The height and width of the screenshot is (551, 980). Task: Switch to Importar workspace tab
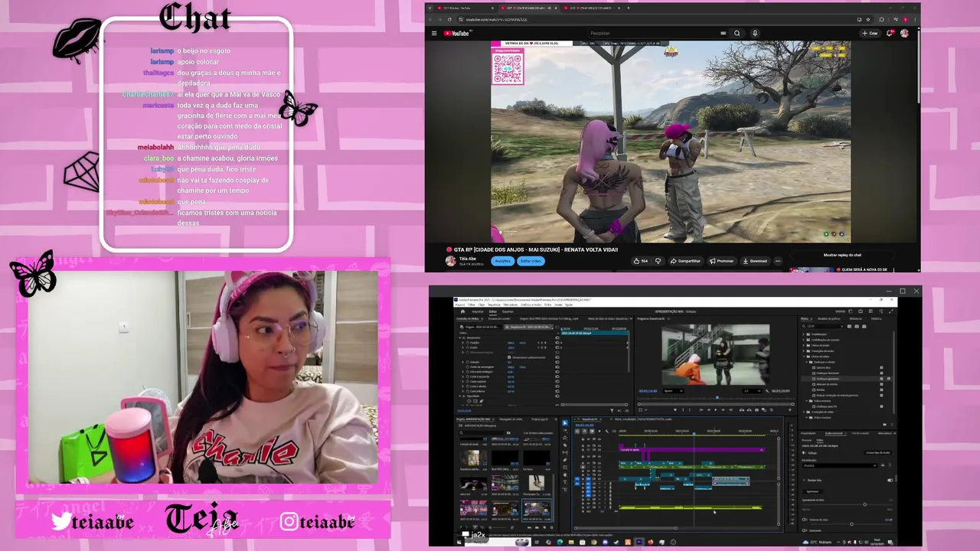tap(478, 311)
